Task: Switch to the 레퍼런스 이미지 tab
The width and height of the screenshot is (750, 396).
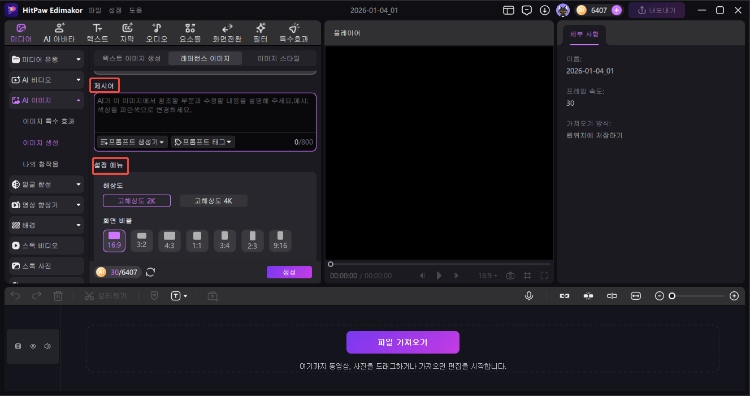Action: pyautogui.click(x=205, y=58)
